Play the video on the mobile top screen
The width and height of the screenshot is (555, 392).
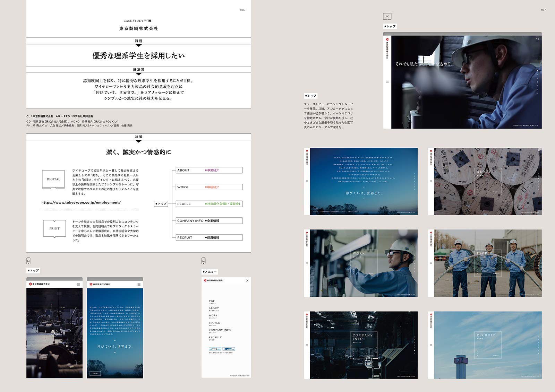click(54, 333)
